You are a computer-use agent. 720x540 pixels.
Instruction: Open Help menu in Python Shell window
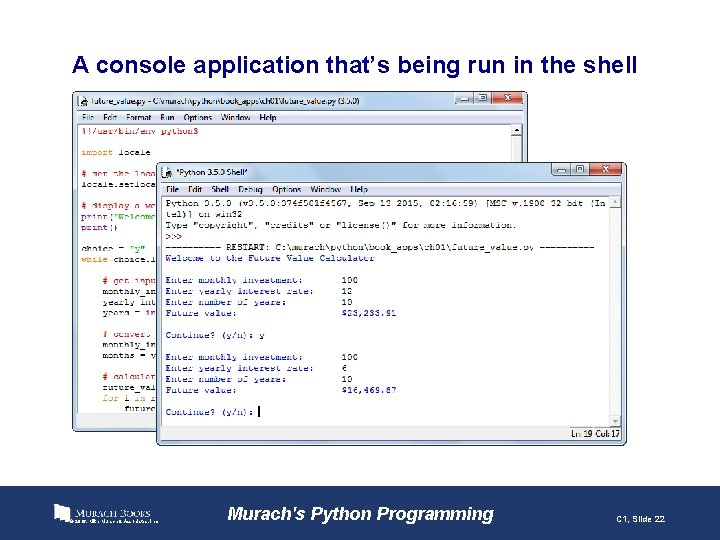pyautogui.click(x=359, y=189)
